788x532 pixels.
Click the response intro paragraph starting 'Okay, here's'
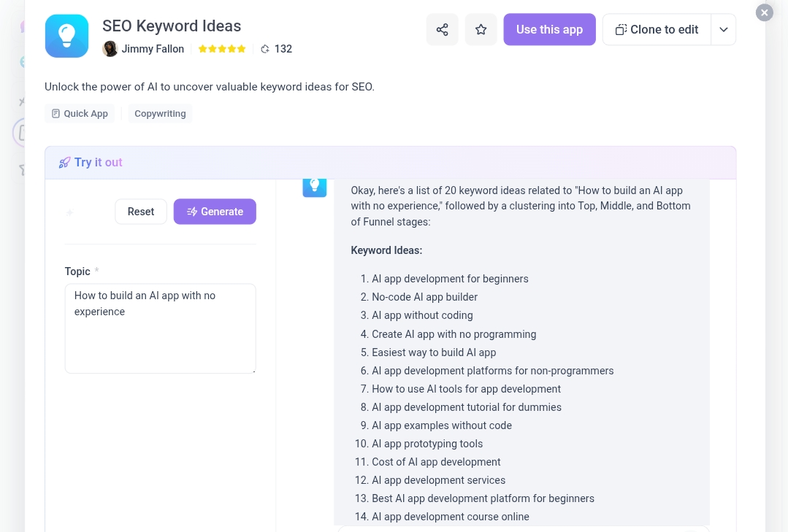tap(521, 206)
